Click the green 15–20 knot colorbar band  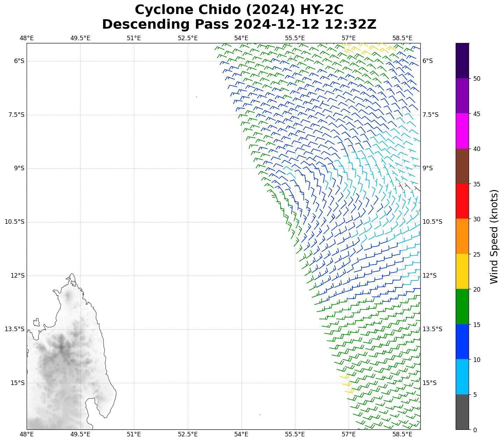click(x=462, y=306)
